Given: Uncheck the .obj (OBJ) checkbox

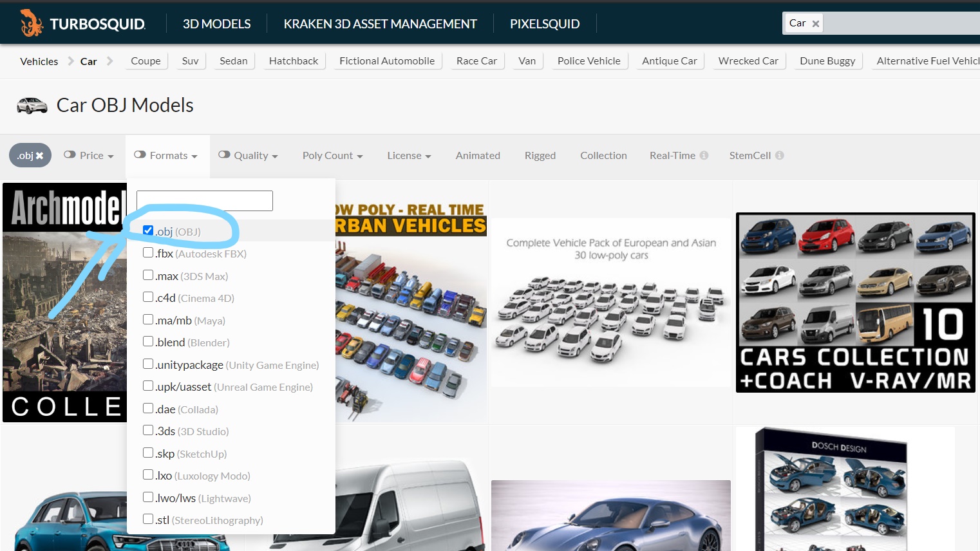Looking at the screenshot, I should (148, 230).
